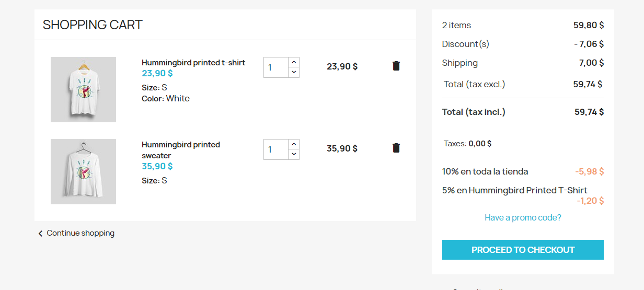Open the Hummingbird printed t-shirt thumbnail
The height and width of the screenshot is (290, 644).
pos(83,89)
